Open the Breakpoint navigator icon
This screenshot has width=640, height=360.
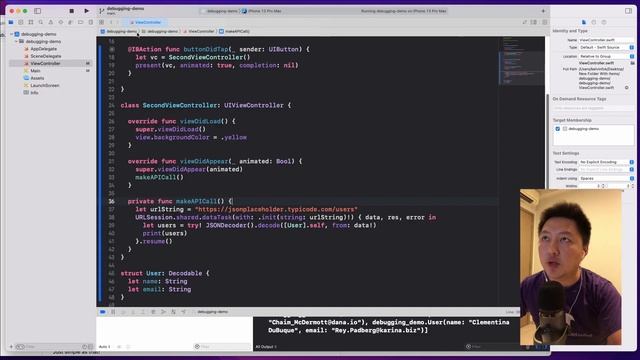pos(80,22)
